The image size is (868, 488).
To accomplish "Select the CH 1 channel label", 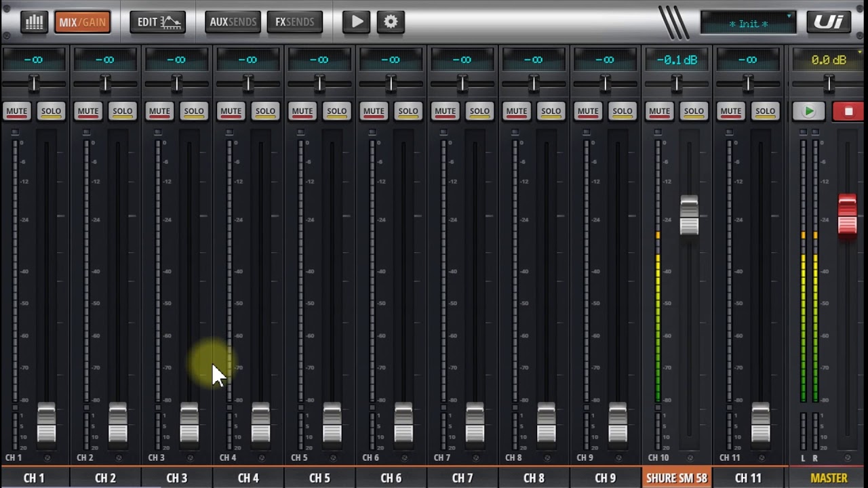I will [34, 478].
